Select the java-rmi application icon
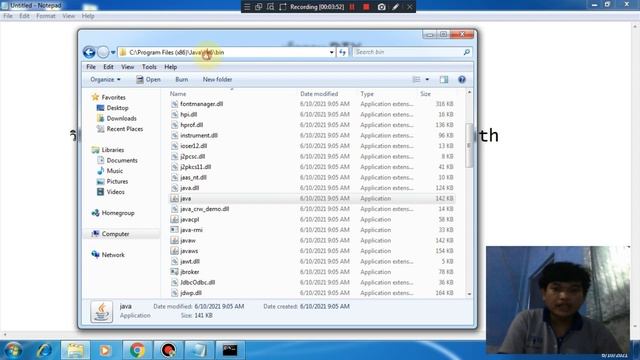 click(x=174, y=230)
